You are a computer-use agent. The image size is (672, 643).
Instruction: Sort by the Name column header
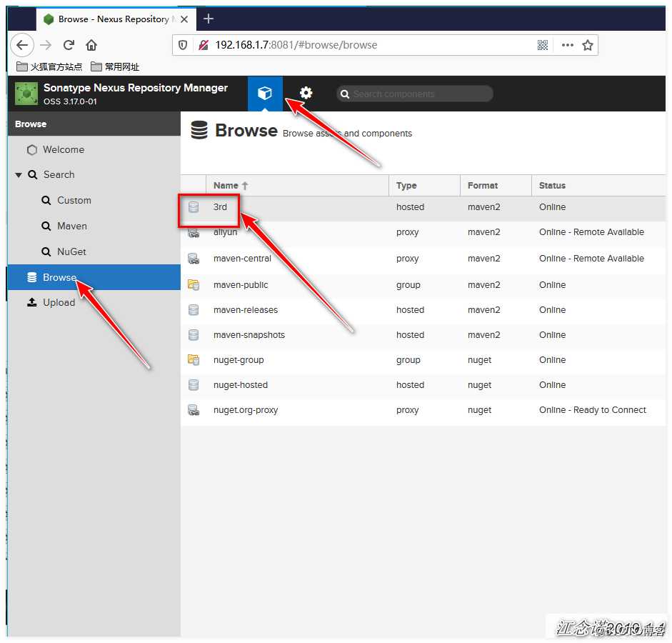(x=297, y=186)
